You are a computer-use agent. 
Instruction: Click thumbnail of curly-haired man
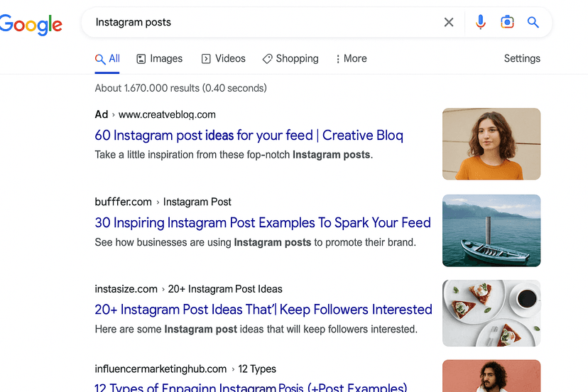[x=491, y=376]
